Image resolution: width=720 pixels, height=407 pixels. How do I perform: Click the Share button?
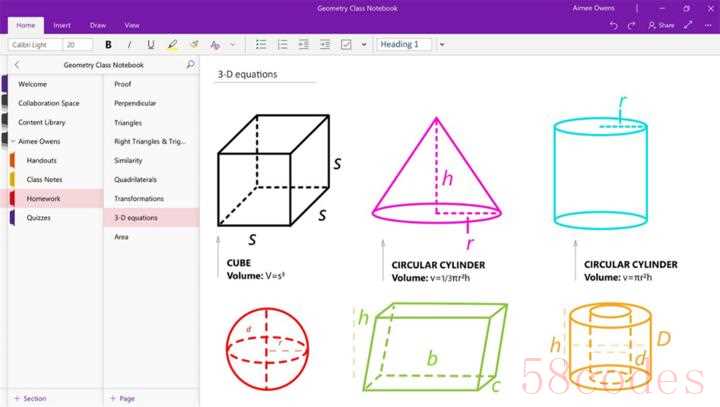[660, 25]
